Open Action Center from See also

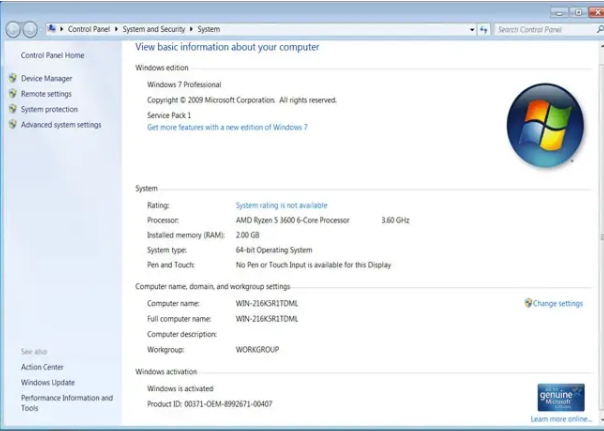(42, 367)
